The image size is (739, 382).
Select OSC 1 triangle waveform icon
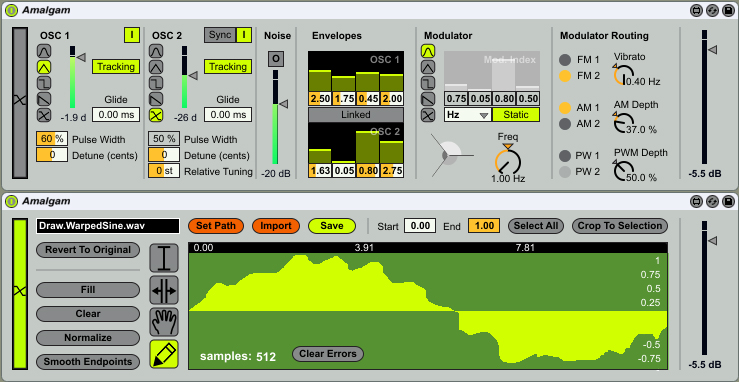point(44,67)
